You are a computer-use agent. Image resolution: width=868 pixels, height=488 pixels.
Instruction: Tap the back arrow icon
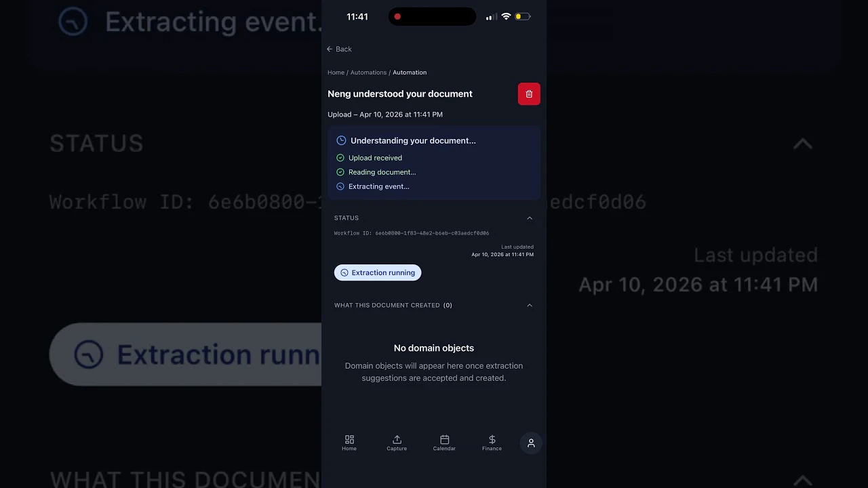click(x=330, y=49)
